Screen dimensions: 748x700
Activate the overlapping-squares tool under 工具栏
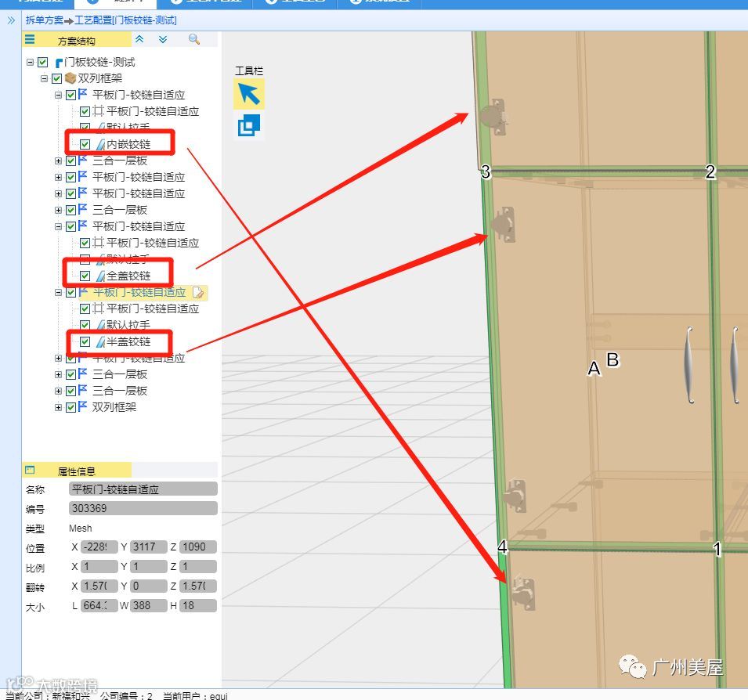(x=249, y=126)
